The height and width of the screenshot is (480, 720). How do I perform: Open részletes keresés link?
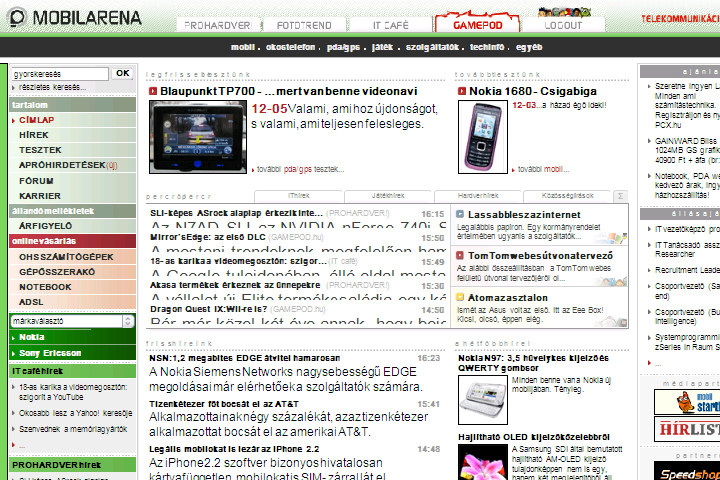tap(52, 87)
